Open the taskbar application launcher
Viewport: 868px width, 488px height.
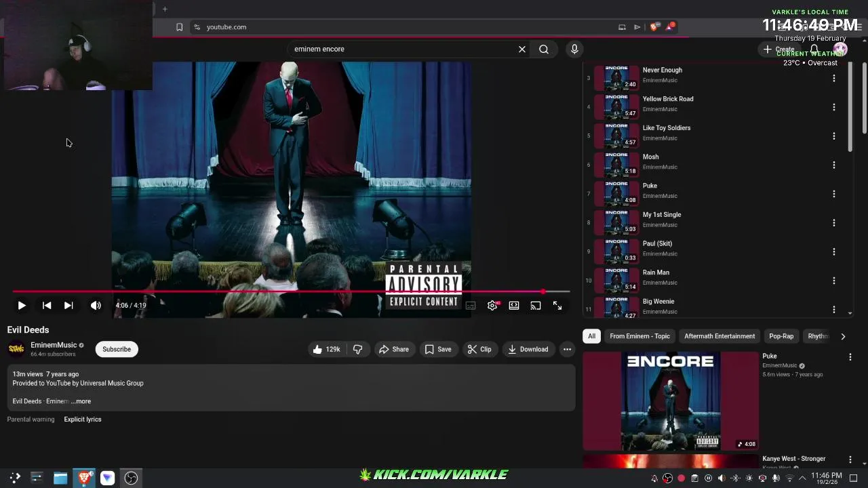point(15,478)
